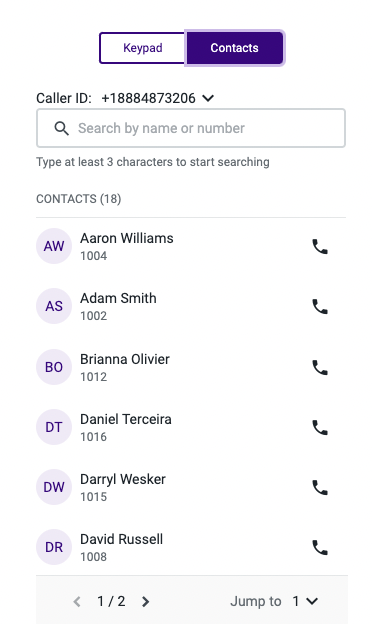Click the DR avatar for David Russell

click(x=54, y=547)
